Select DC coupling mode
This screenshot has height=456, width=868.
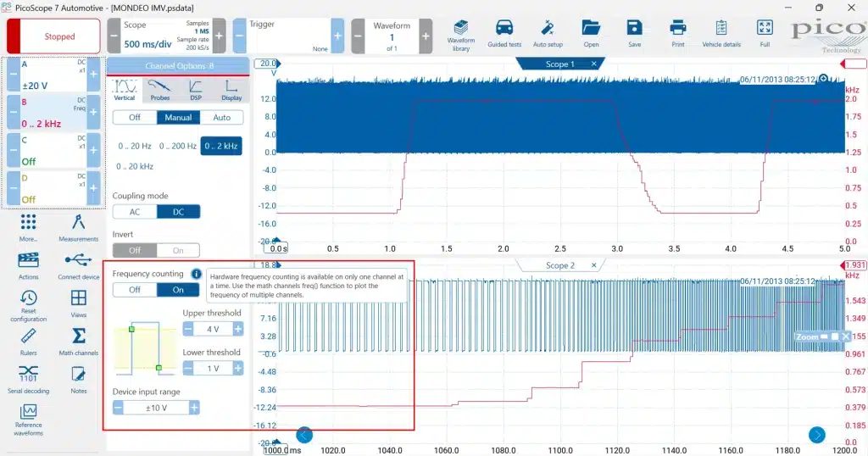(x=178, y=212)
